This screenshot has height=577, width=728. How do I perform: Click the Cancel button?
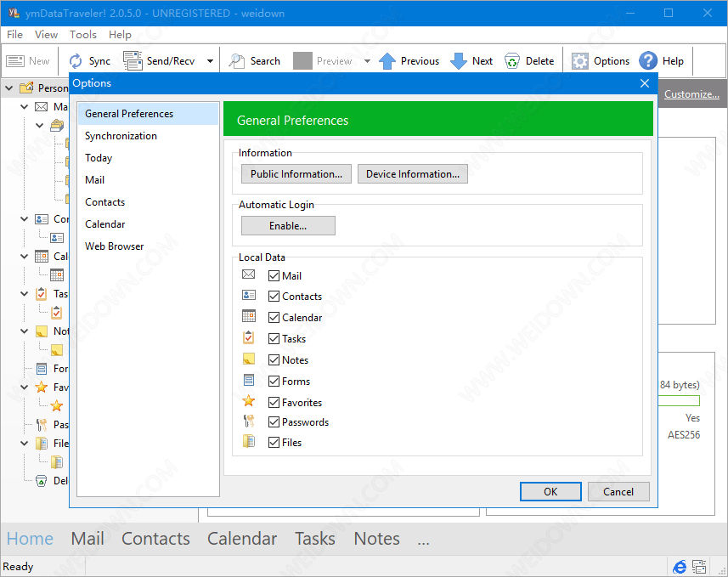tap(618, 491)
